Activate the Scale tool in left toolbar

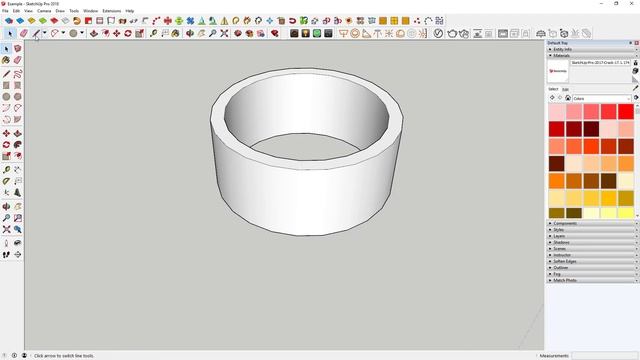point(6,156)
